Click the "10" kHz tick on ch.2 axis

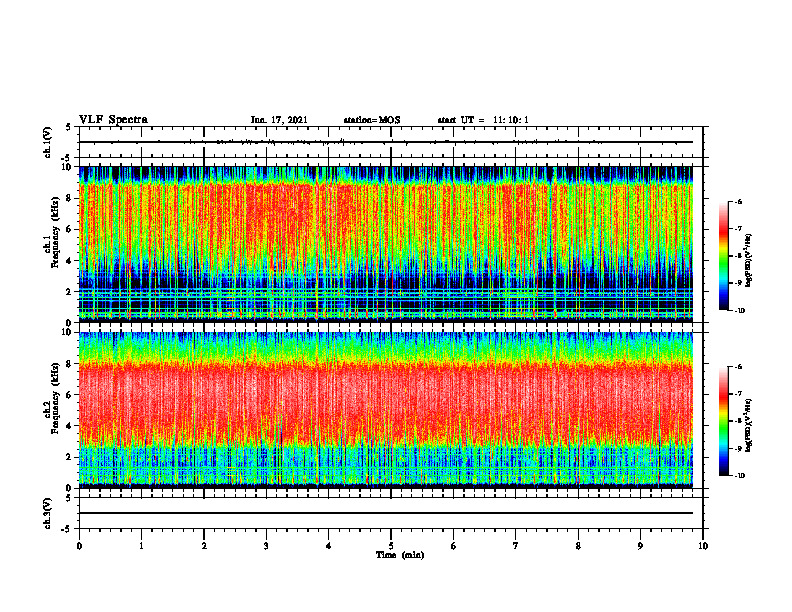pos(67,332)
